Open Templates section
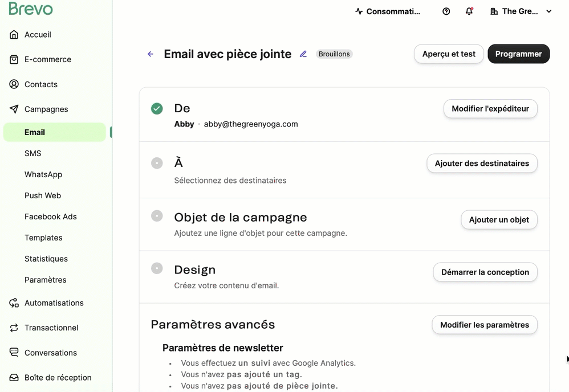The image size is (569, 392). click(43, 238)
